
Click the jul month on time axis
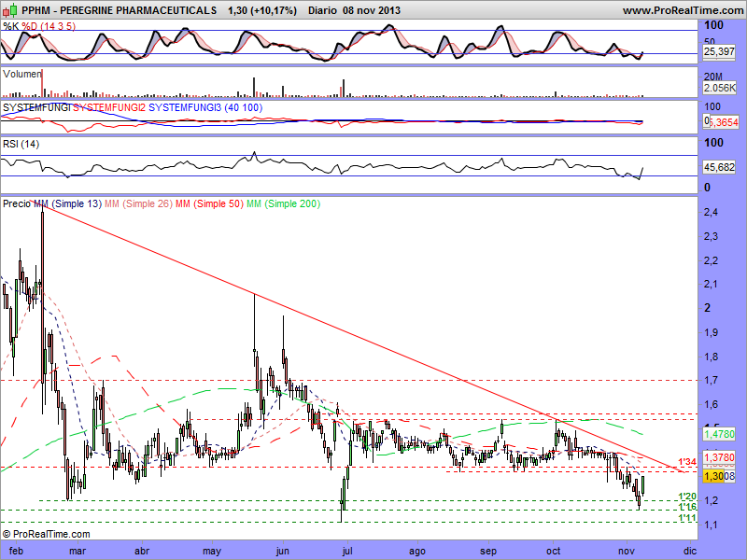[347, 551]
